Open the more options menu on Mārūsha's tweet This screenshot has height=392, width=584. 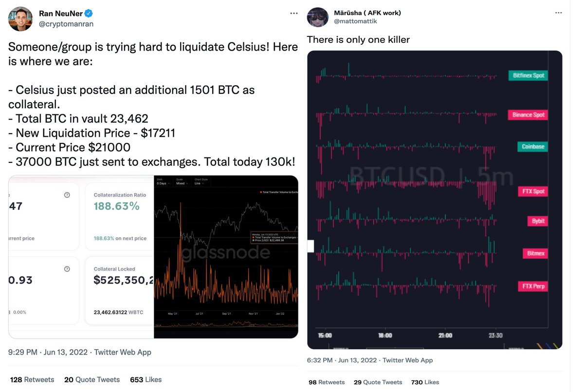[559, 12]
